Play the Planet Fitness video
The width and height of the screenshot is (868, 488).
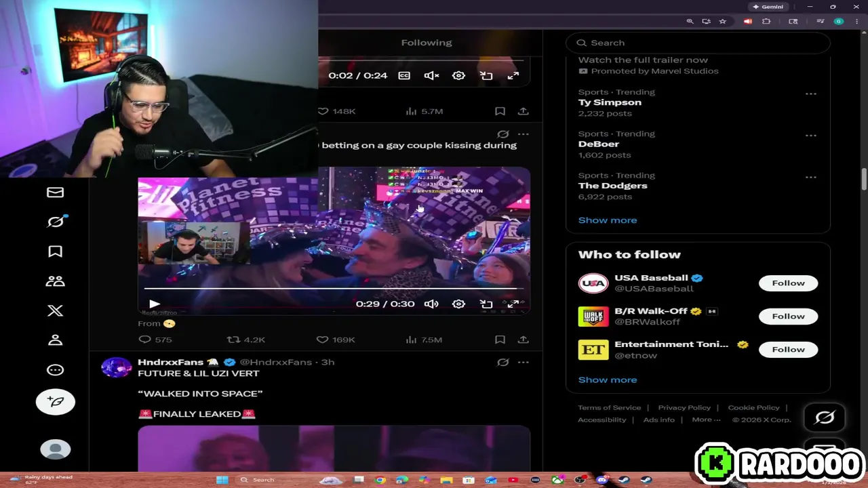point(154,304)
